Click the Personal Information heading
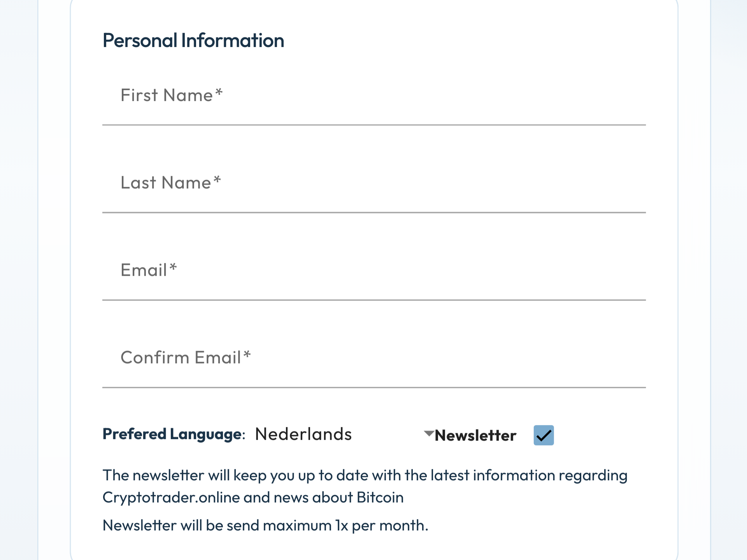 click(193, 40)
